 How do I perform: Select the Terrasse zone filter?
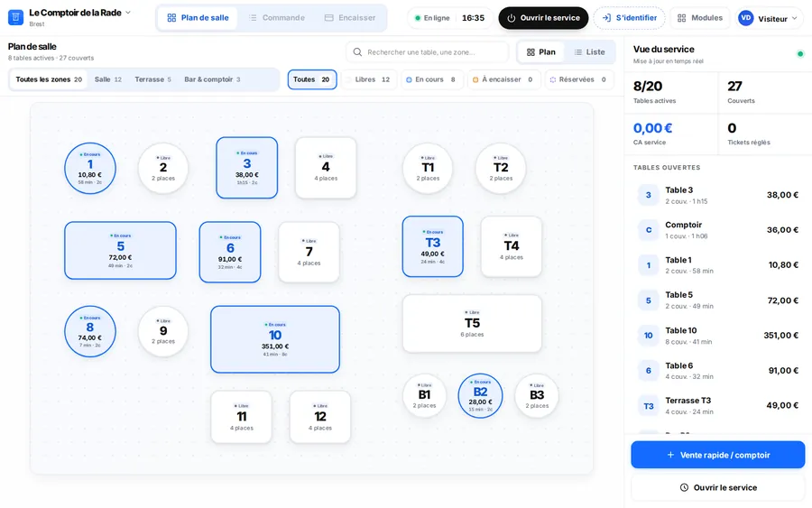point(152,79)
